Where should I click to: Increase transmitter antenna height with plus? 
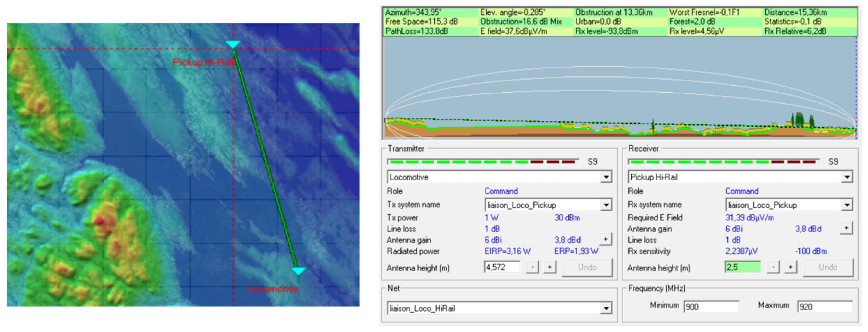[550, 267]
